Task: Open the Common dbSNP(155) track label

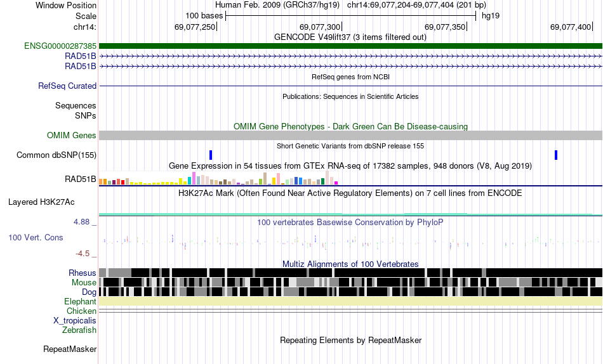Action: 56,155
